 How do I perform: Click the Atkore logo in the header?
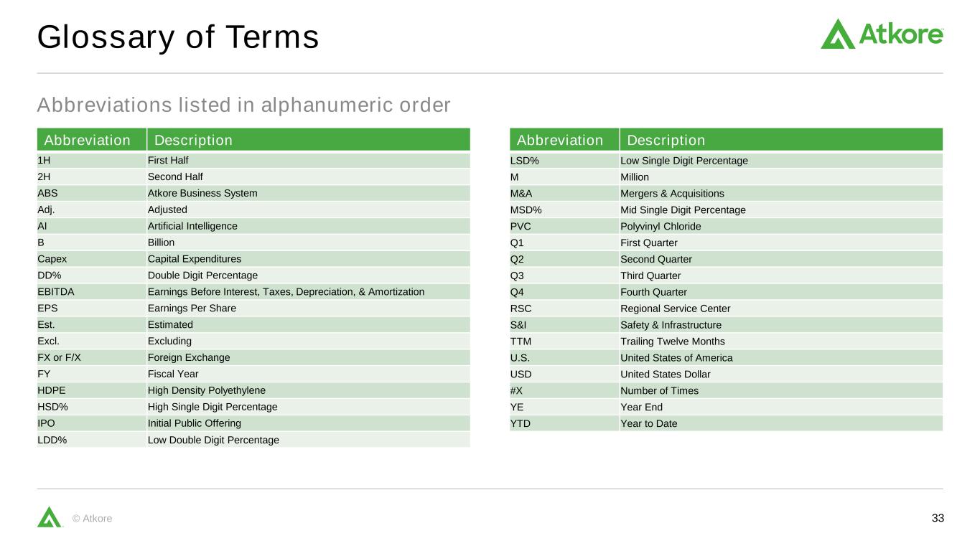click(881, 34)
